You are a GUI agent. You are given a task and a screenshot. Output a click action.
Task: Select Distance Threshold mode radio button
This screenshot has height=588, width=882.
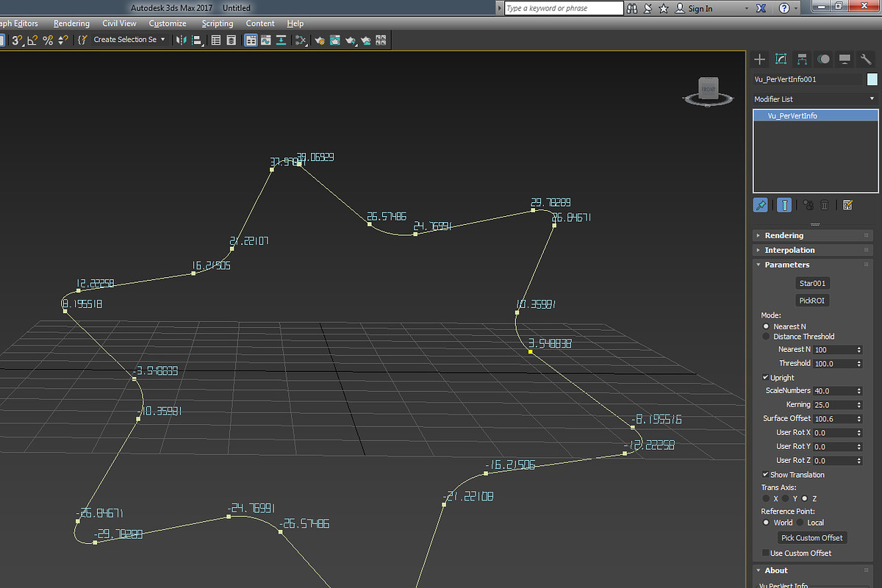click(x=766, y=336)
